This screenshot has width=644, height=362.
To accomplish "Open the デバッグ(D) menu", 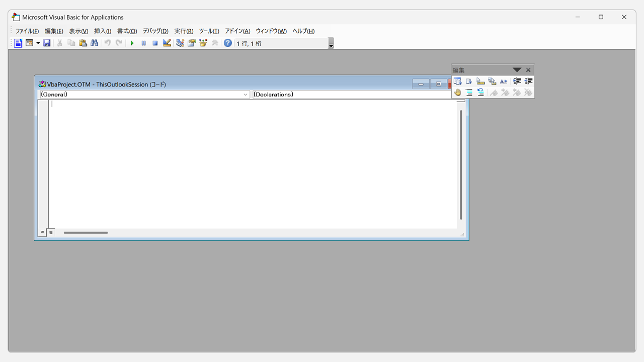I will pyautogui.click(x=155, y=31).
